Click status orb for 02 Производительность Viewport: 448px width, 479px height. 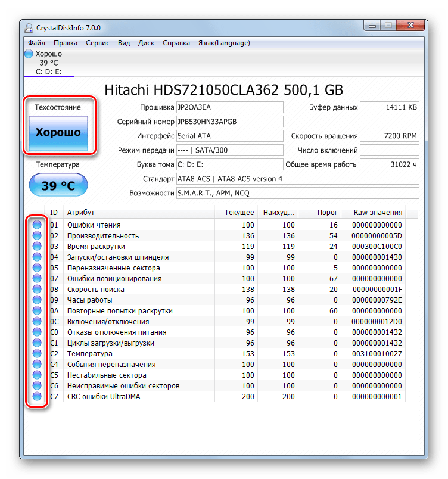pyautogui.click(x=37, y=235)
